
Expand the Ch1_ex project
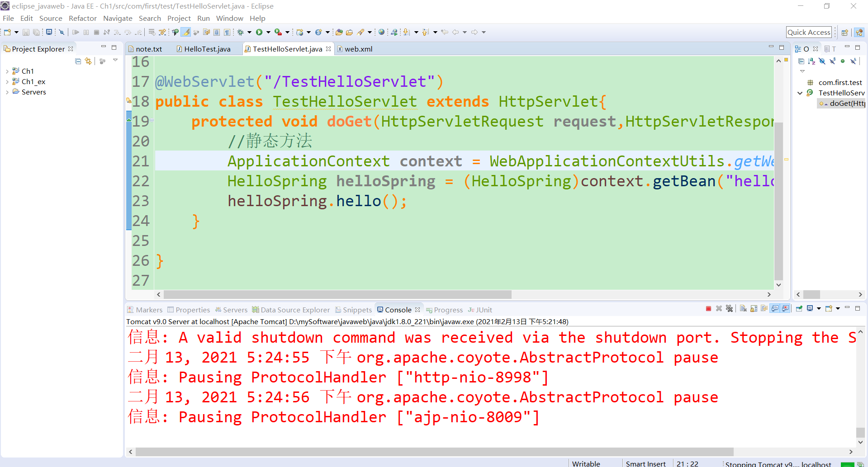(x=7, y=81)
